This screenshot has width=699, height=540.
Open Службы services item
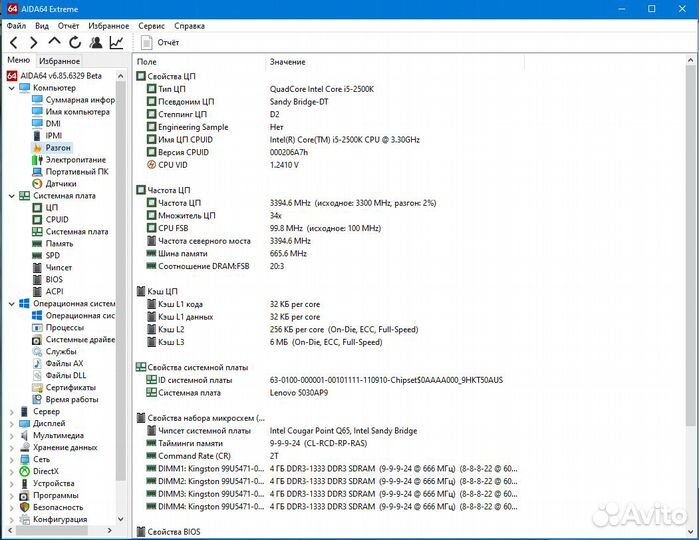pos(54,351)
